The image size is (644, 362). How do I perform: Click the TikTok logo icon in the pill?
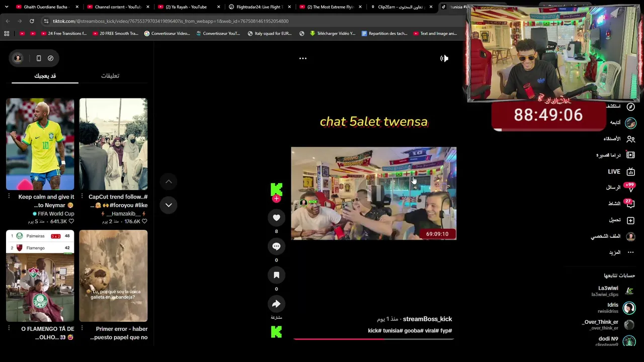51,58
